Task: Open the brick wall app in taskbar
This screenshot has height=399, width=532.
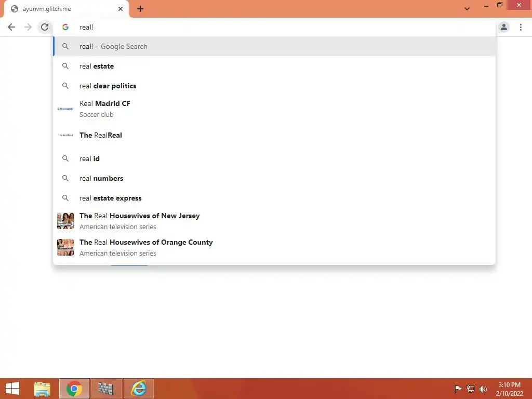Action: 106,389
